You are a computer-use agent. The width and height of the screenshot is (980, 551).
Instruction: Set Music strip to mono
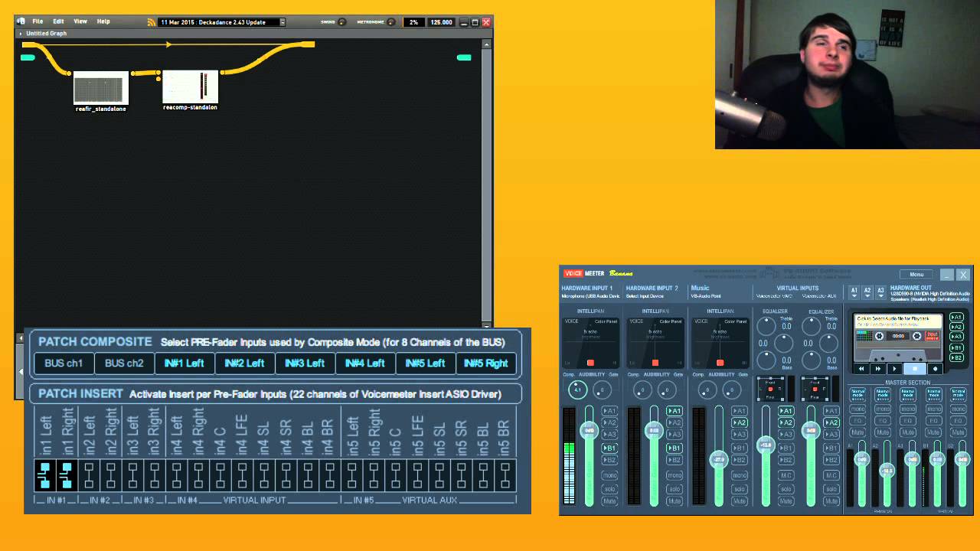[x=740, y=475]
